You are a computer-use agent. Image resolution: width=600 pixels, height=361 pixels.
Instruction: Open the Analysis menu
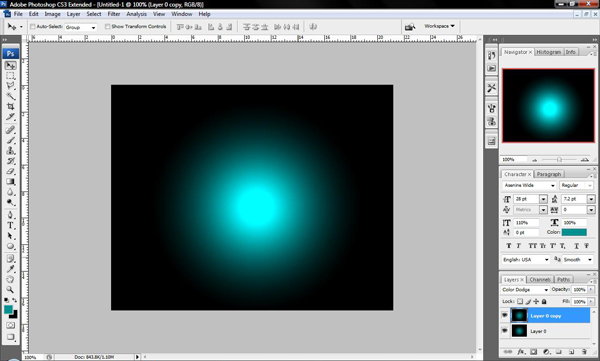136,14
